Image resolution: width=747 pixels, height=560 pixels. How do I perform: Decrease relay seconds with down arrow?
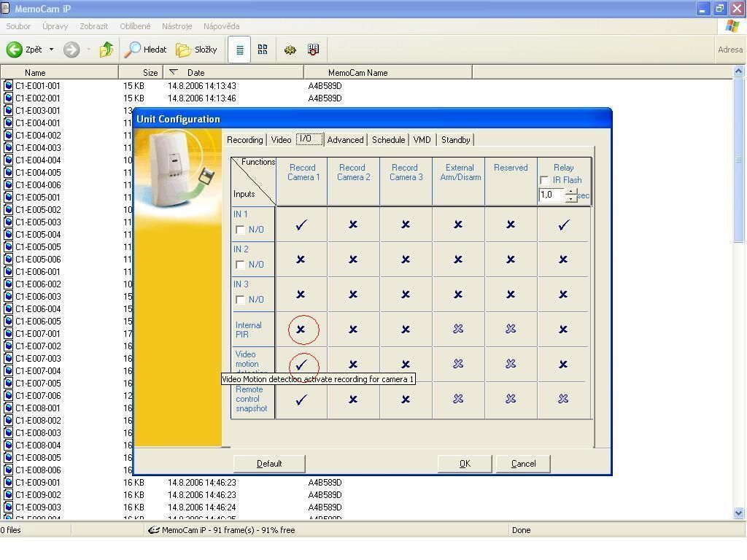click(x=571, y=199)
